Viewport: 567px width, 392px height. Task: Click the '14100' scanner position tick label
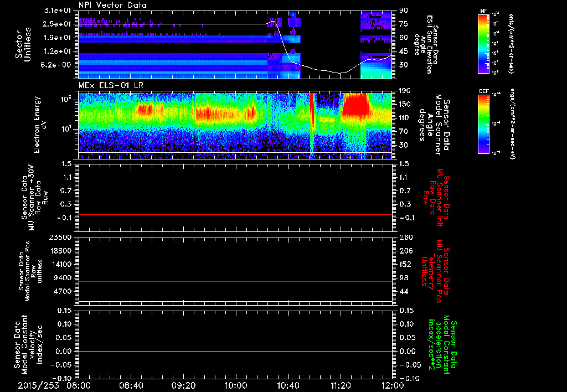point(61,264)
